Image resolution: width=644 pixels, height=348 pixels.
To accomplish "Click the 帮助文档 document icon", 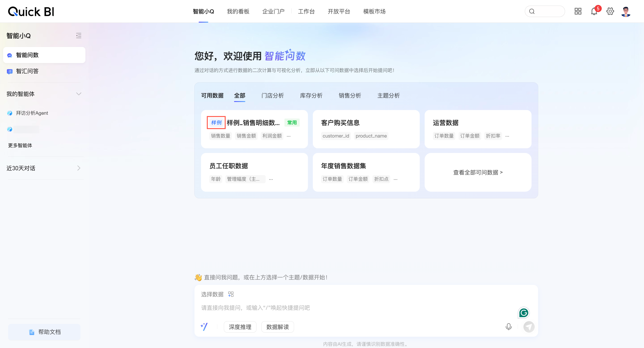I will pos(32,332).
